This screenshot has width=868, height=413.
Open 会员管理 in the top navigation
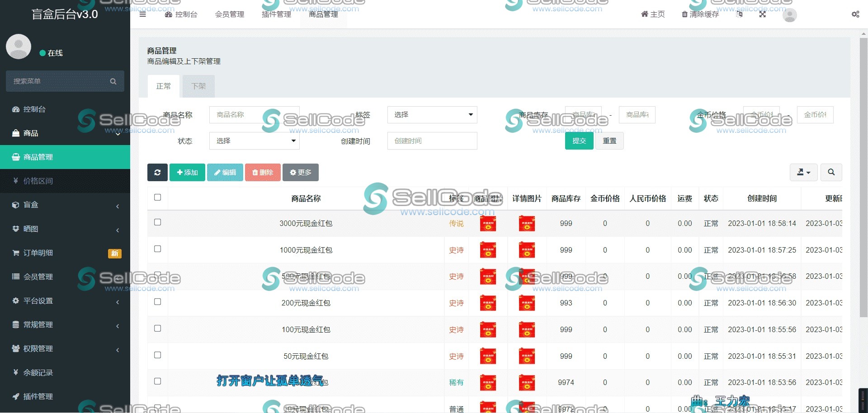tap(229, 14)
